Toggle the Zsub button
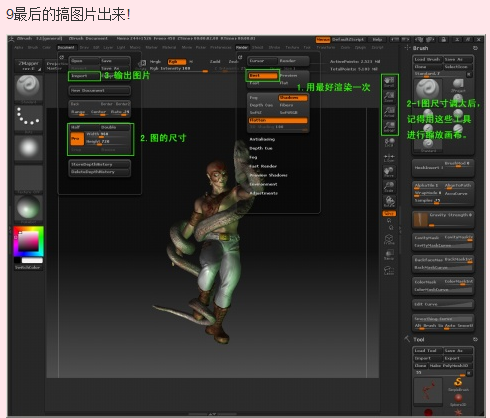 tap(233, 62)
